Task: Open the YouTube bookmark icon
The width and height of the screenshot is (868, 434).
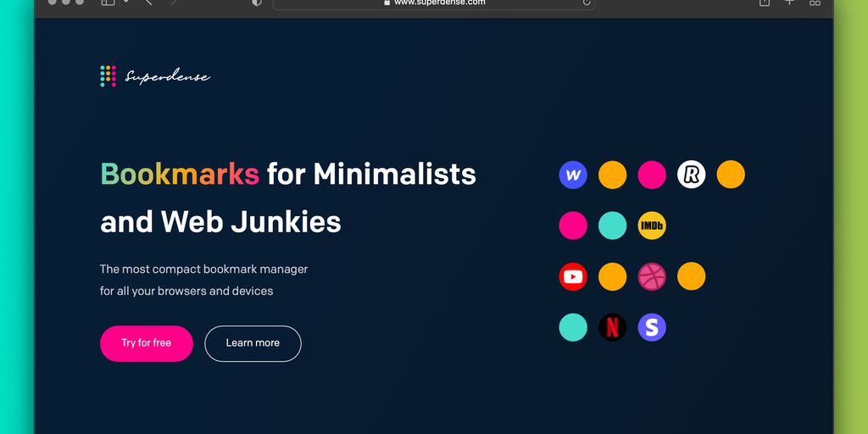Action: pos(573,276)
